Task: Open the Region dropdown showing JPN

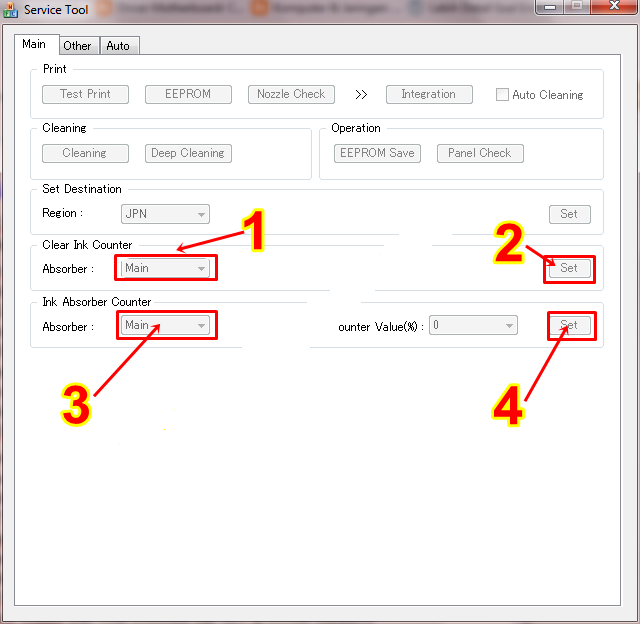Action: point(165,214)
